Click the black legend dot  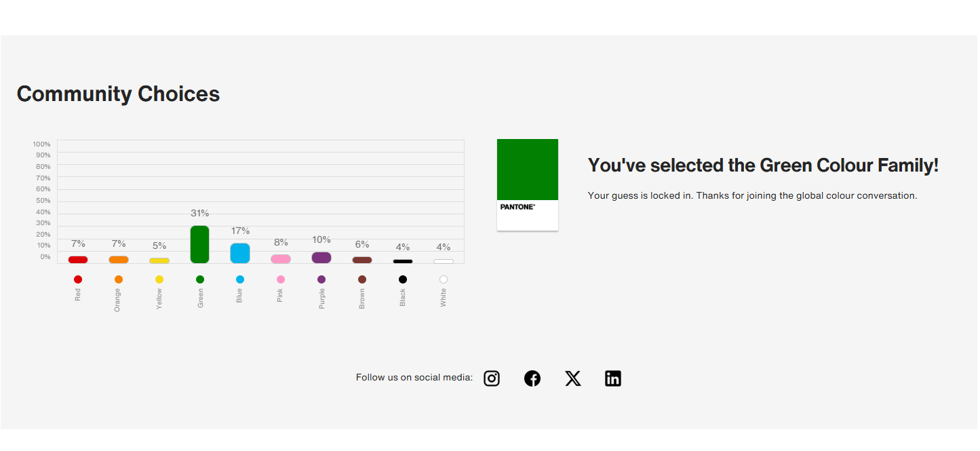[x=403, y=279]
